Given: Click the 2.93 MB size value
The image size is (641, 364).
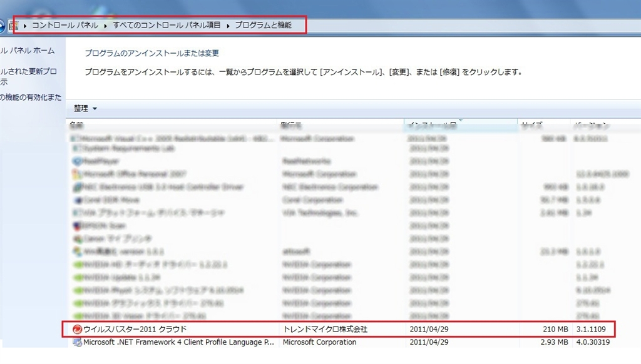Looking at the screenshot, I should [x=555, y=342].
